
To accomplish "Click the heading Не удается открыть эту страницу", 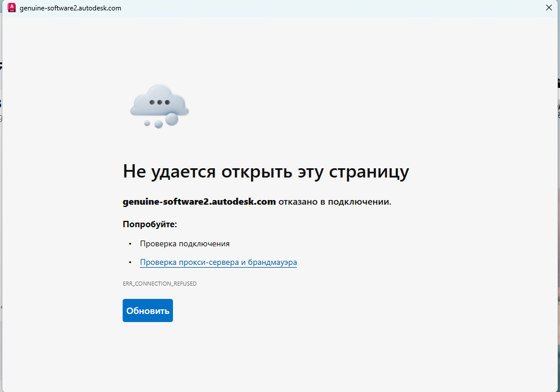I will coord(266,172).
